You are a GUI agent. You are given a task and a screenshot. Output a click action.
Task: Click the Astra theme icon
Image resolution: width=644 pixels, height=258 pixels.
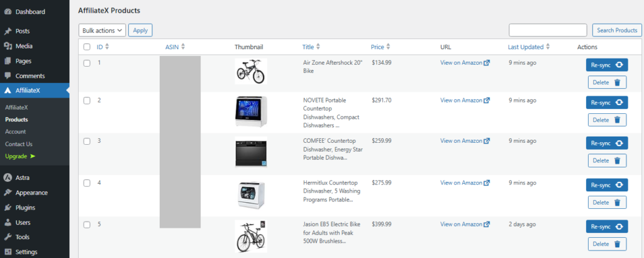click(x=8, y=178)
